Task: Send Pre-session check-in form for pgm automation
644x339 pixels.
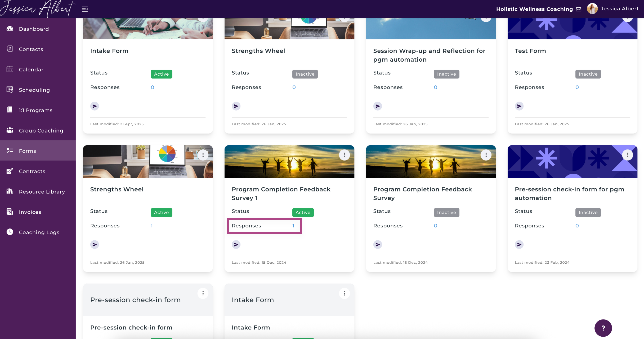Action: click(519, 245)
